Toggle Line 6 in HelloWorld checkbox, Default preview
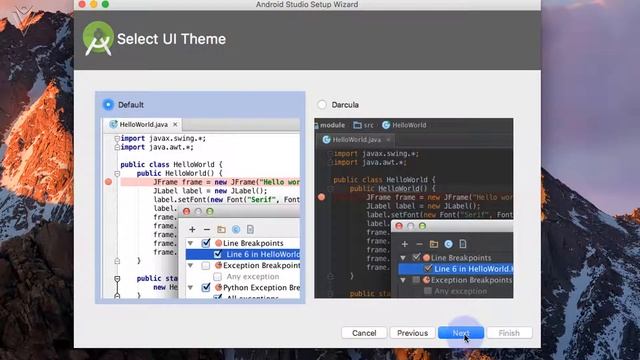 [x=218, y=254]
